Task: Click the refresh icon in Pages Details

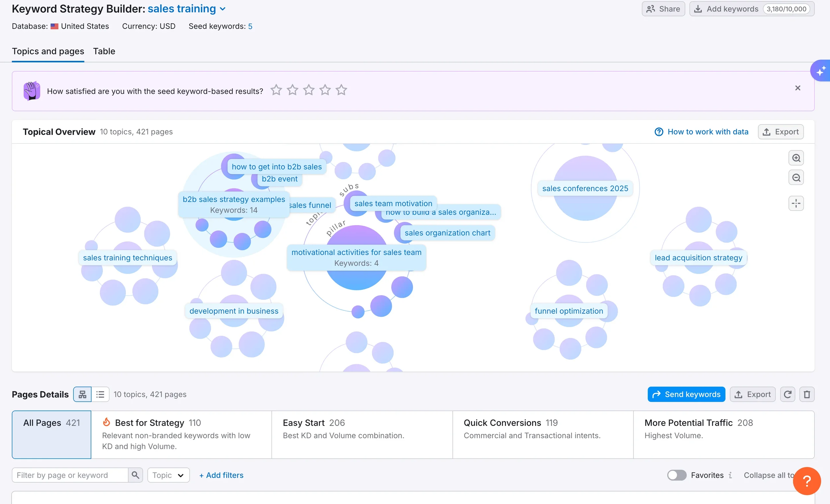Action: [x=788, y=394]
